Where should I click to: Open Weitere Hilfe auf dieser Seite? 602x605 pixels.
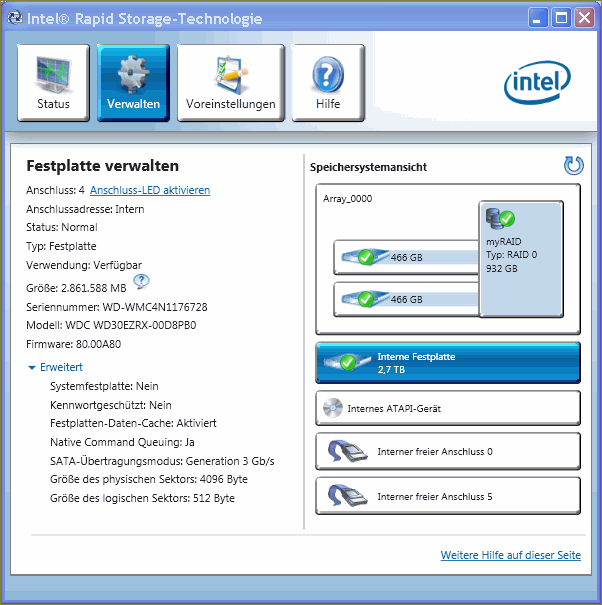511,555
